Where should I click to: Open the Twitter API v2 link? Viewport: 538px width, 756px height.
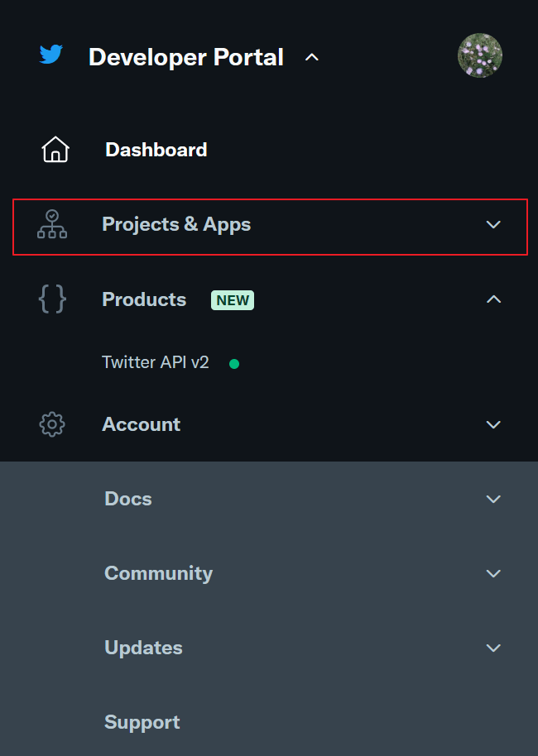(156, 362)
